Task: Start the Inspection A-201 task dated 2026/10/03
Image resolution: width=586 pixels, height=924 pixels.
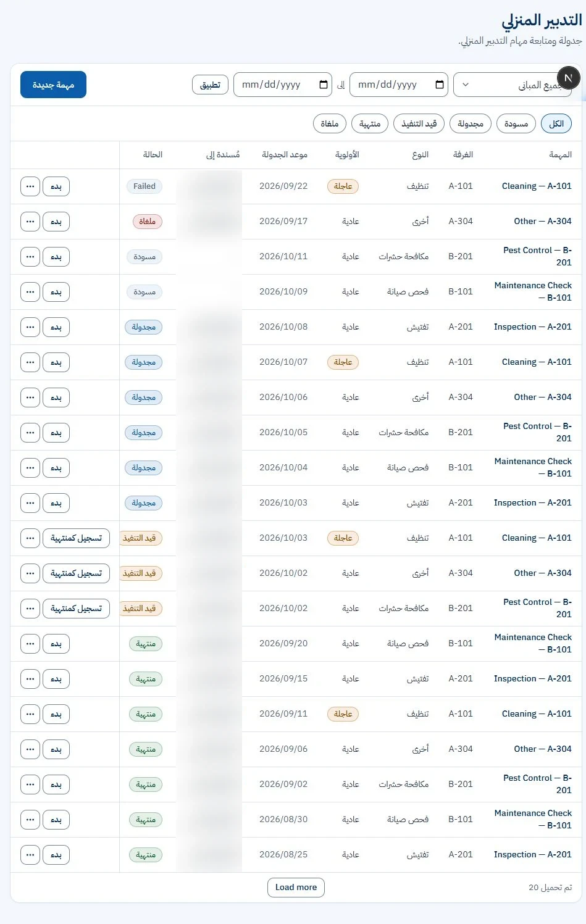Action: [56, 503]
